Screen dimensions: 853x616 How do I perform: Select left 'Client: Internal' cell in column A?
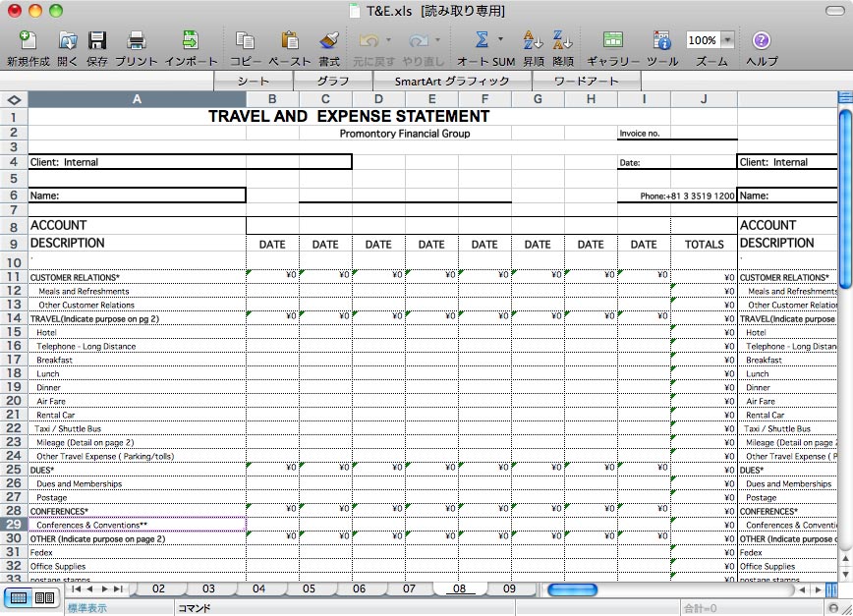pos(138,162)
